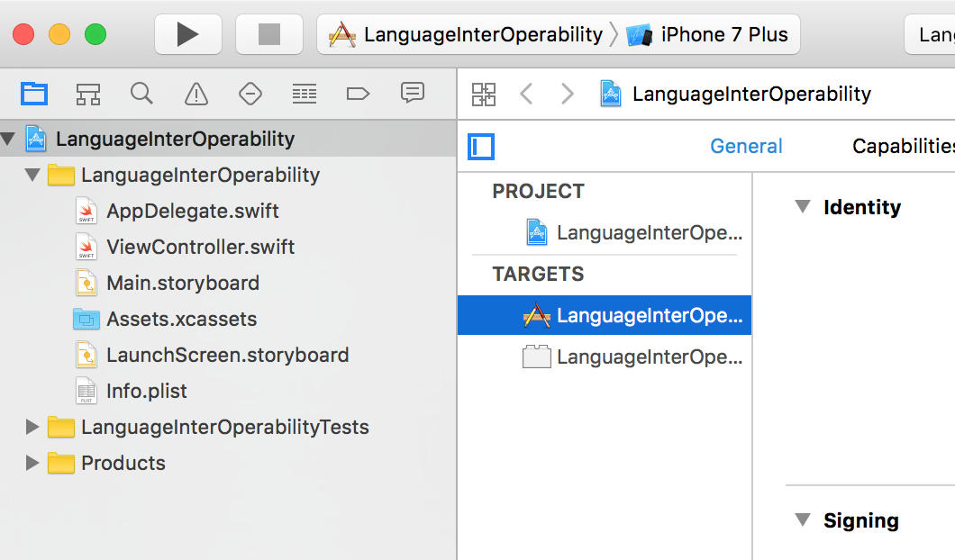Viewport: 955px width, 560px height.
Task: Open the Test navigator diamond icon
Action: pos(250,94)
